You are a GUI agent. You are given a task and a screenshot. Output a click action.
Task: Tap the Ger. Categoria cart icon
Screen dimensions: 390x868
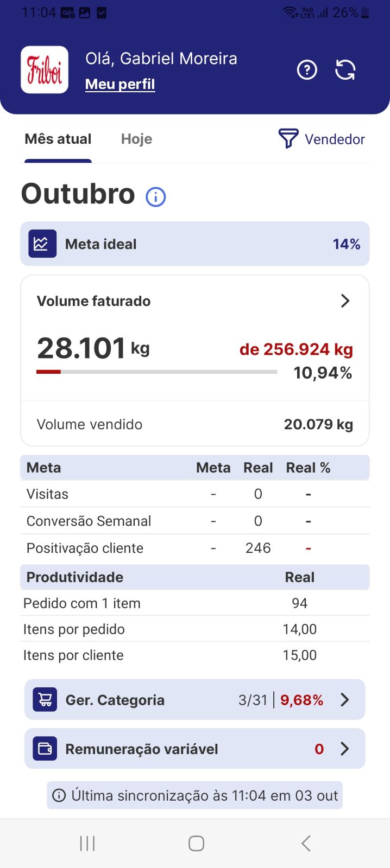pyautogui.click(x=45, y=700)
